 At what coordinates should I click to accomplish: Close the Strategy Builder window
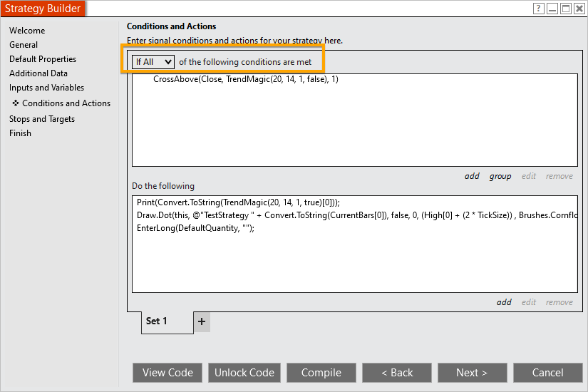pos(579,9)
